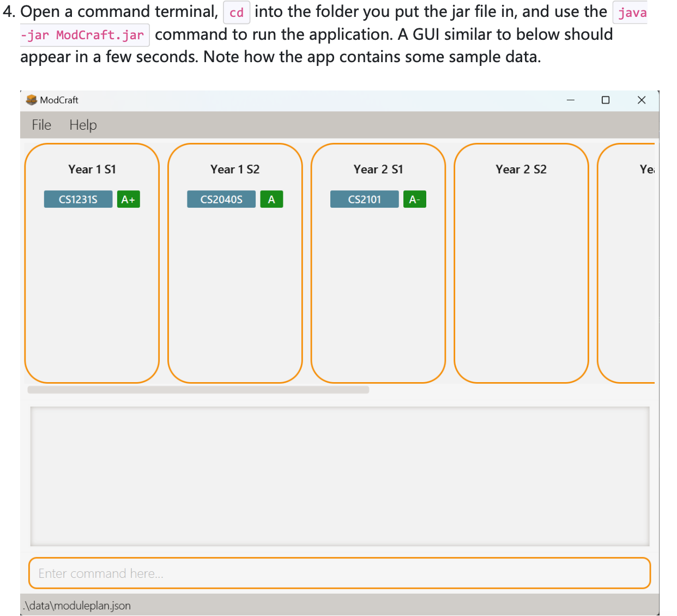The width and height of the screenshot is (677, 616).
Task: Click the A+ grade badge for CS1231S
Action: point(129,199)
